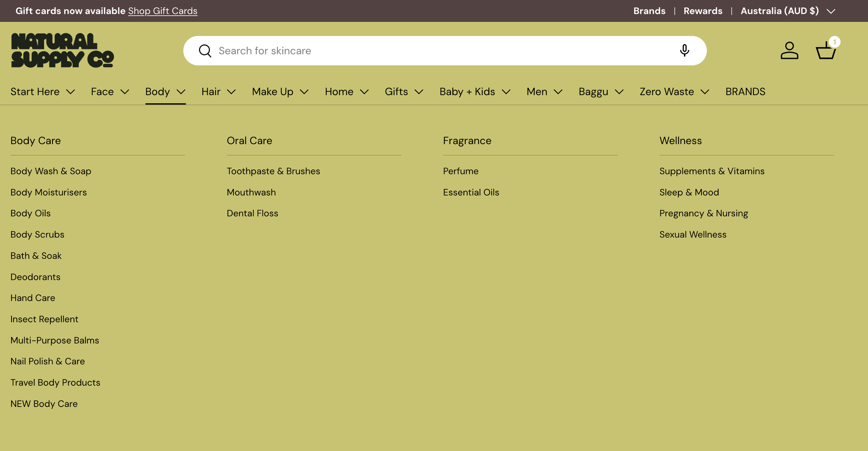
Task: Expand the Make Up menu
Action: point(280,92)
